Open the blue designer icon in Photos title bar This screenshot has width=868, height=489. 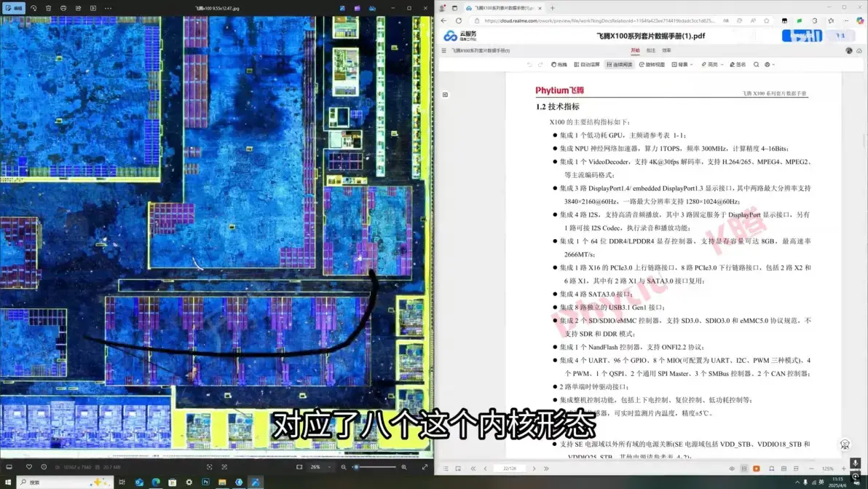[x=343, y=8]
